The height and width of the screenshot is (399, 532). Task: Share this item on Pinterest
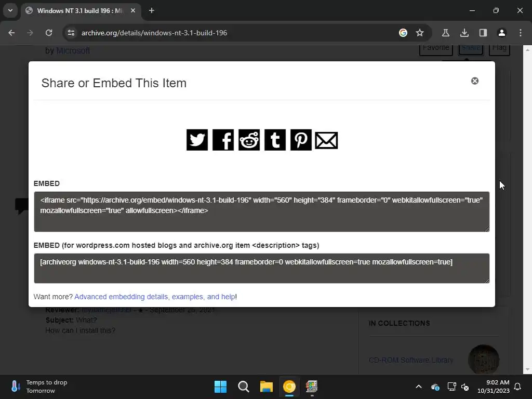[301, 140]
